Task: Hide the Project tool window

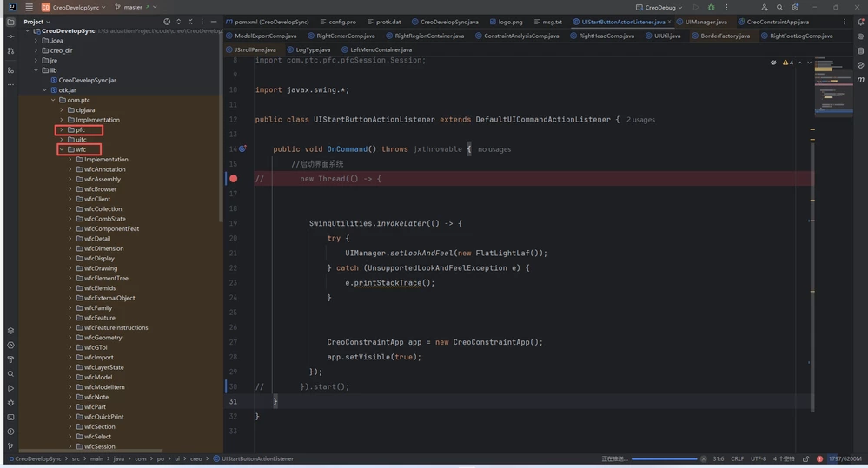Action: click(x=214, y=22)
